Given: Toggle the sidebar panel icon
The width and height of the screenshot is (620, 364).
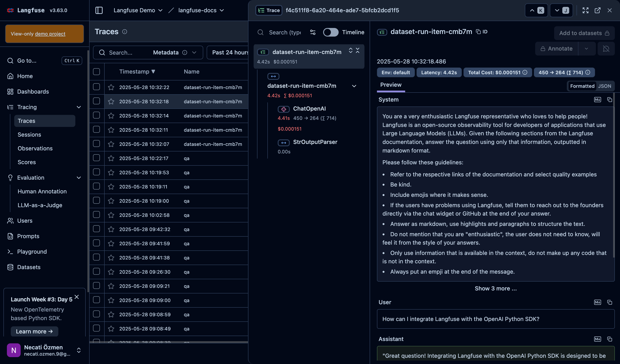Looking at the screenshot, I should pyautogui.click(x=99, y=10).
